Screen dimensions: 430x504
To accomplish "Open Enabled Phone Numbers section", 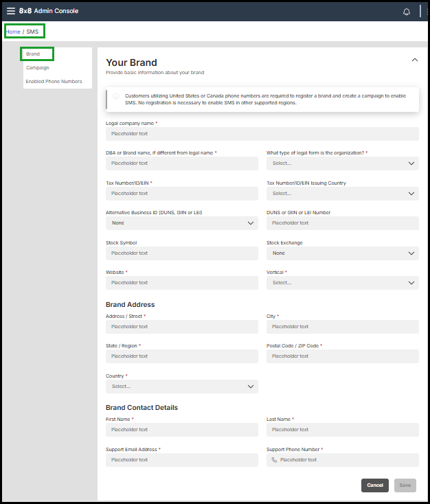I will point(54,82).
